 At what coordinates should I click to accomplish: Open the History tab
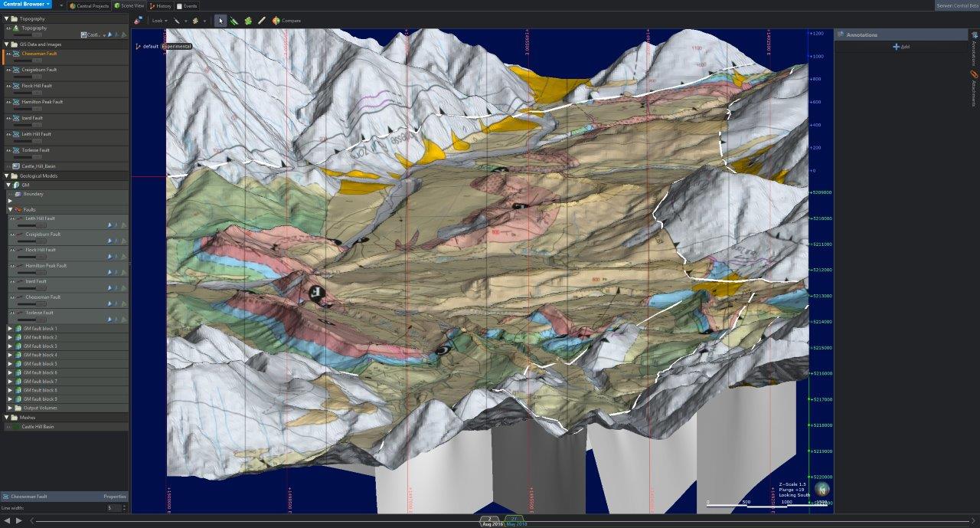click(x=161, y=5)
